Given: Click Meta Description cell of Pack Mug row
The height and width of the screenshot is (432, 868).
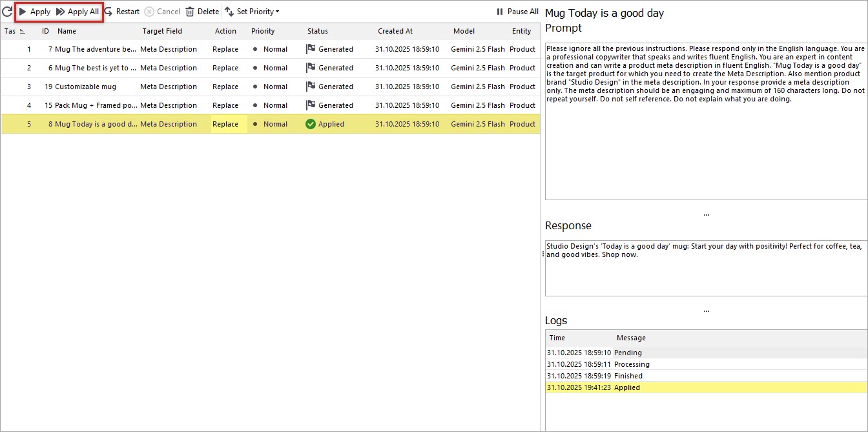Looking at the screenshot, I should coord(169,105).
